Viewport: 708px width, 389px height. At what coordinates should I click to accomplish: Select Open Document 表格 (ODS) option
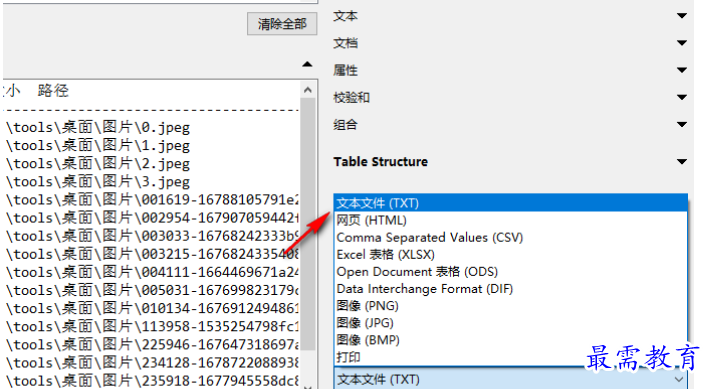[x=510, y=272]
